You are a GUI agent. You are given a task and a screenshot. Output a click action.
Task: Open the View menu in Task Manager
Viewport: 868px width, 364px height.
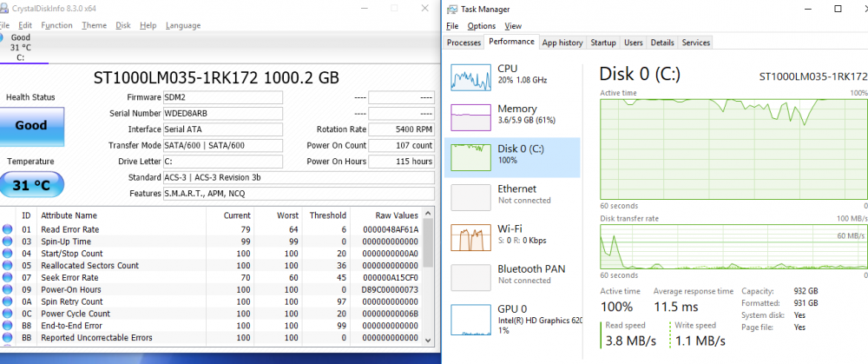pos(513,25)
